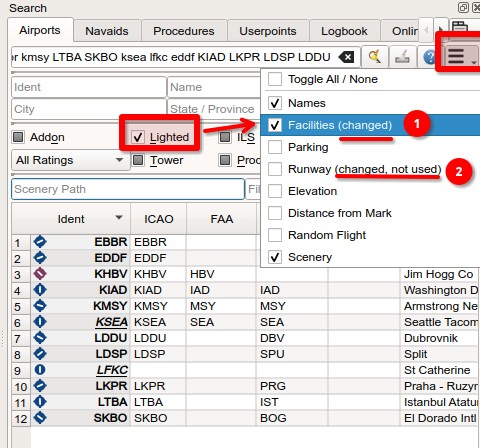
Task: Click the reset search magnifier icon
Action: click(375, 57)
